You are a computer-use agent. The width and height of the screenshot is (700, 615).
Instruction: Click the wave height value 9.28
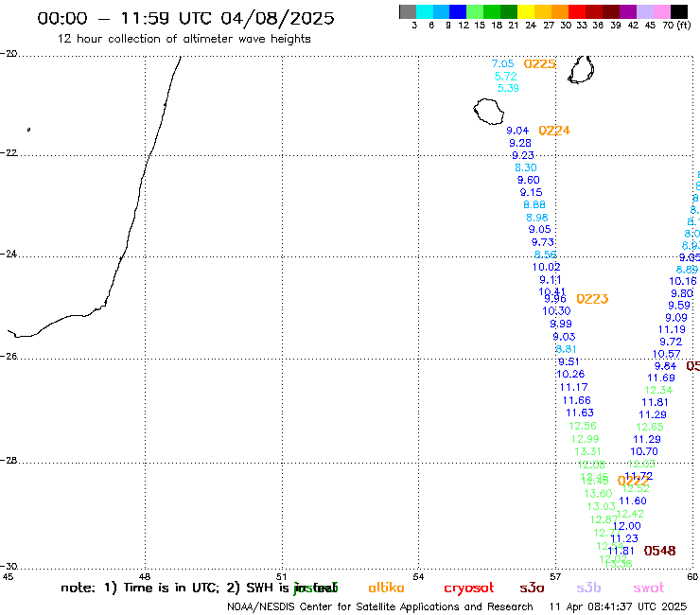click(520, 143)
